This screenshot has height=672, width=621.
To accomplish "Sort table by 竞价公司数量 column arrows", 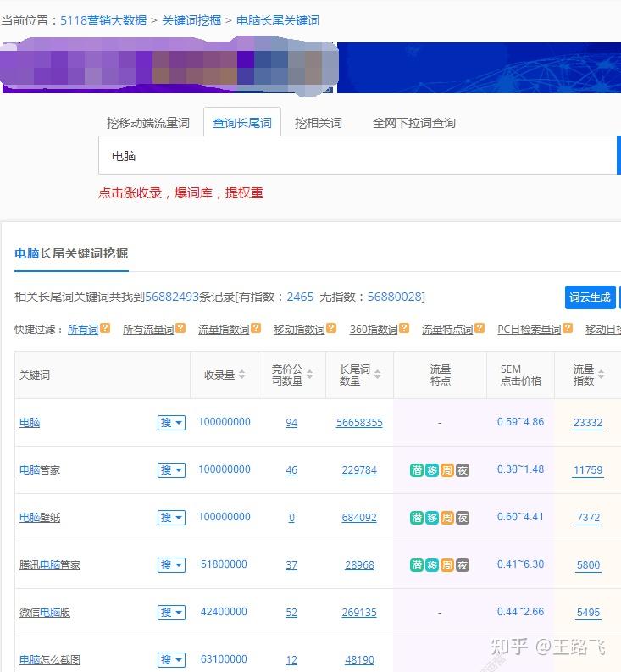I will [x=310, y=375].
